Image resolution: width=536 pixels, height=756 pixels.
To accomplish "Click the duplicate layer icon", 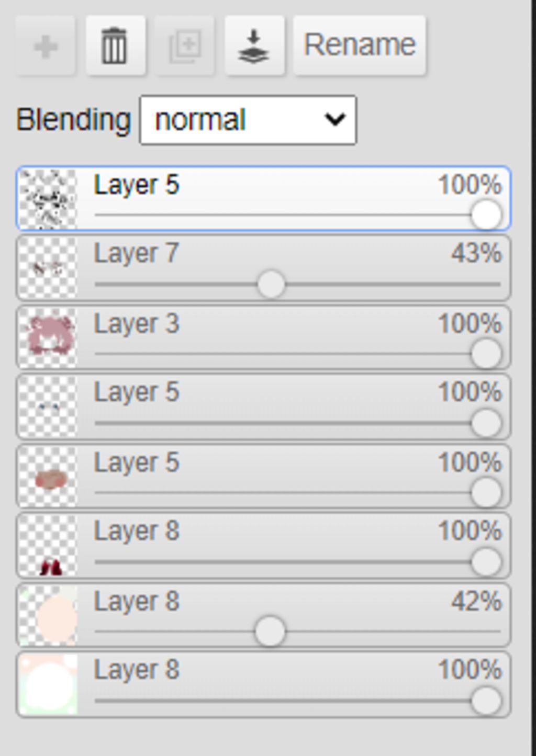I will click(184, 46).
